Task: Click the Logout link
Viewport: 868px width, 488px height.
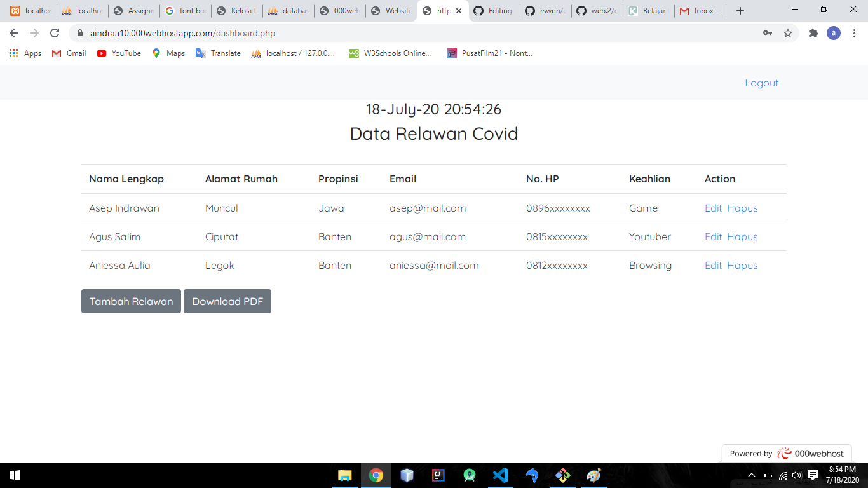Action: pos(761,83)
